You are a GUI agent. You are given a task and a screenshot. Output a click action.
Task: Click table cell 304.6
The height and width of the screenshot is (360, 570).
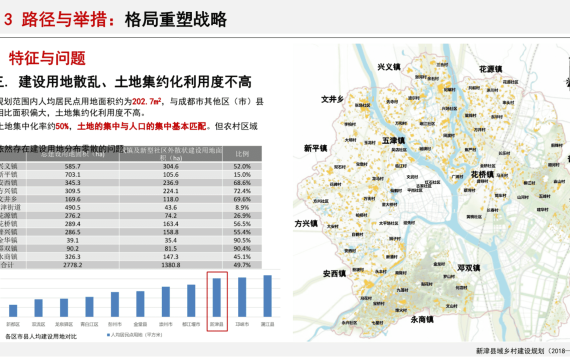click(x=170, y=166)
